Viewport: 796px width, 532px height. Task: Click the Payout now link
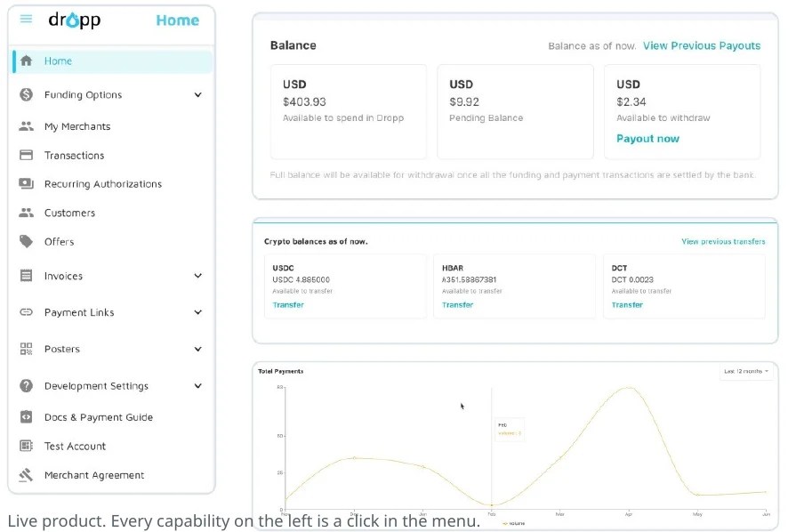pyautogui.click(x=647, y=139)
